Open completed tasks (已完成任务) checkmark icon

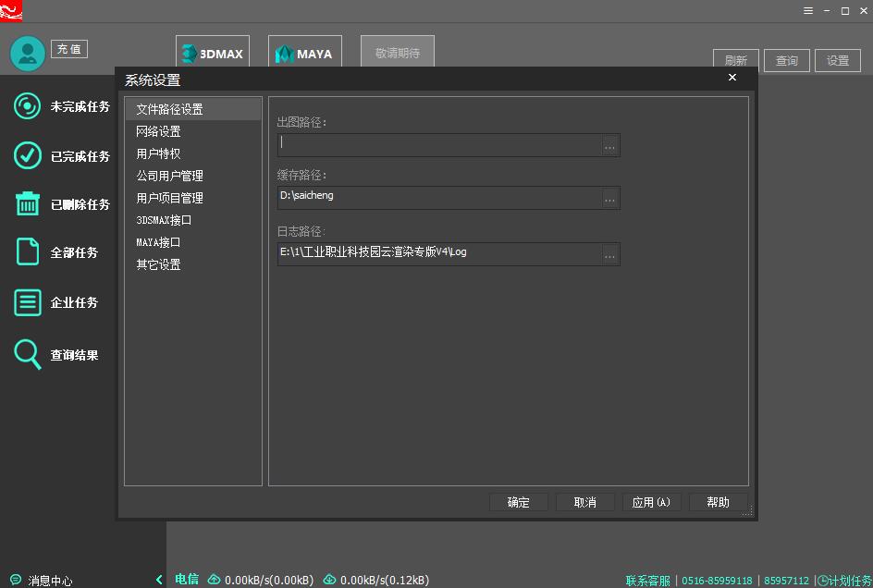28,155
